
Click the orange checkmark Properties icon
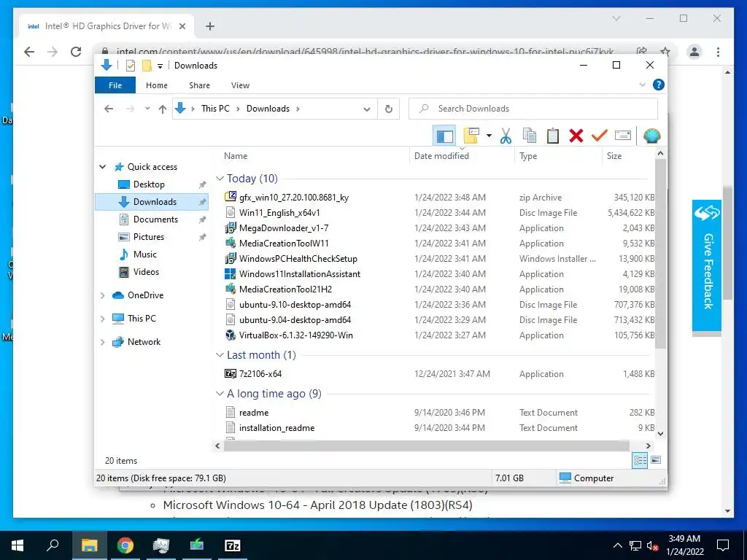click(600, 136)
